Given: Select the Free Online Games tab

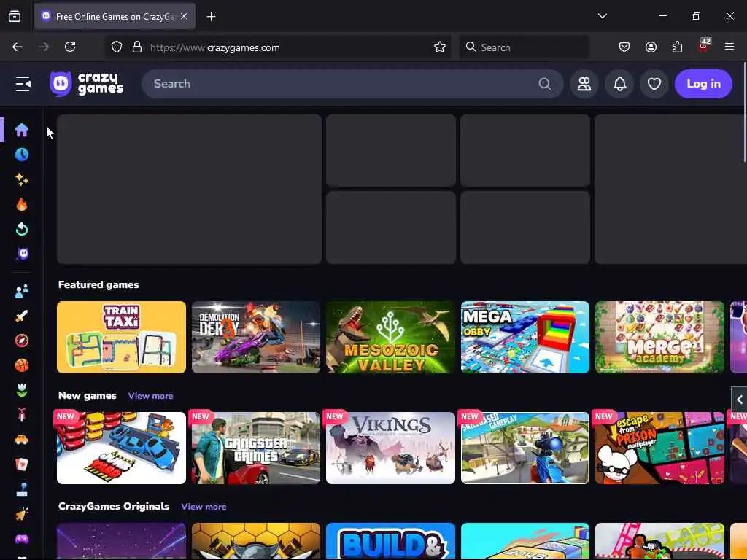Looking at the screenshot, I should coord(115,17).
